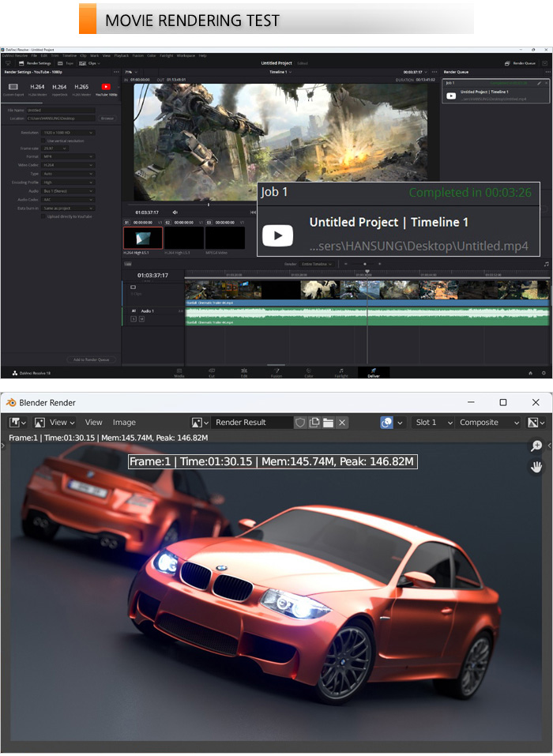Open the Composite dropdown in Blender

[489, 423]
